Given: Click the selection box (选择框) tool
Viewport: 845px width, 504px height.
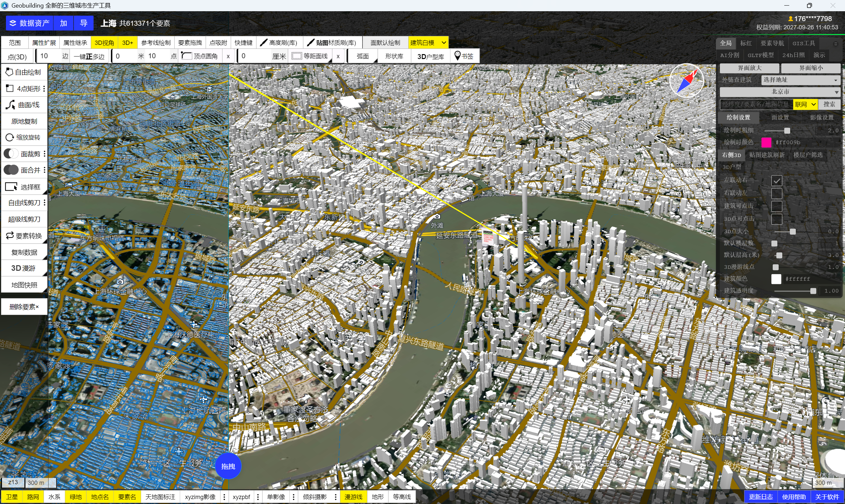Looking at the screenshot, I should [x=24, y=187].
